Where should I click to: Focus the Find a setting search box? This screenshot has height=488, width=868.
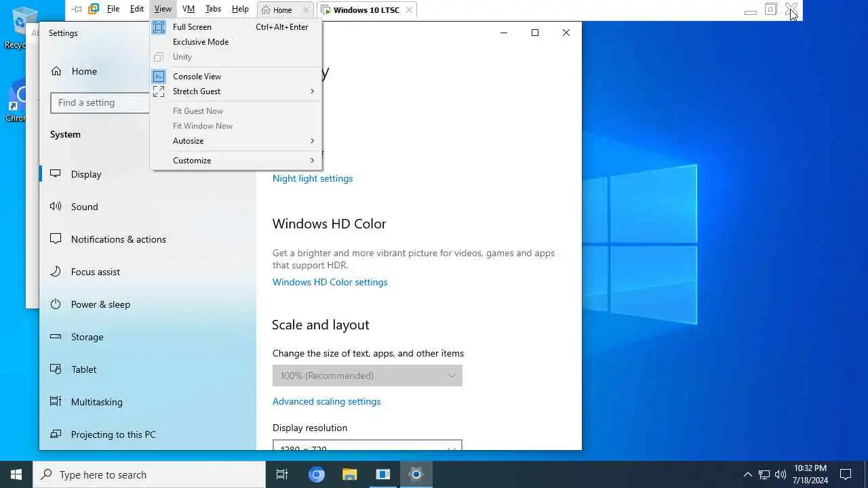100,103
